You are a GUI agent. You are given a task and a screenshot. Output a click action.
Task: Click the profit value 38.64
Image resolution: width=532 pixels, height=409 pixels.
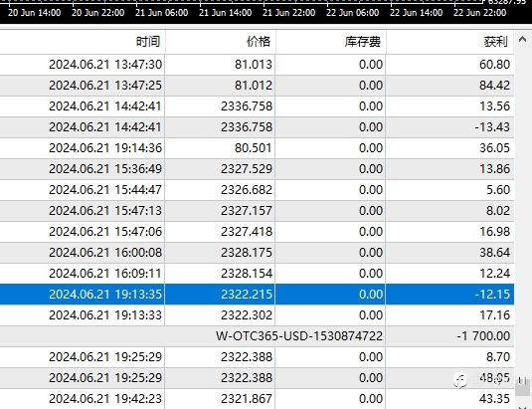tap(494, 253)
